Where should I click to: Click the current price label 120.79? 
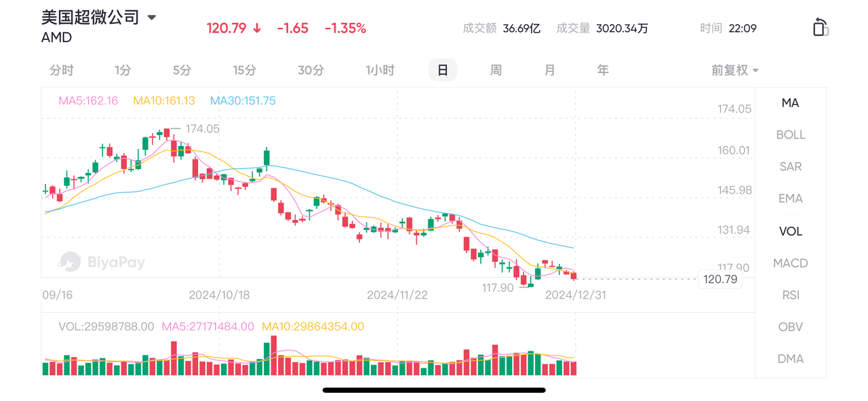720,280
